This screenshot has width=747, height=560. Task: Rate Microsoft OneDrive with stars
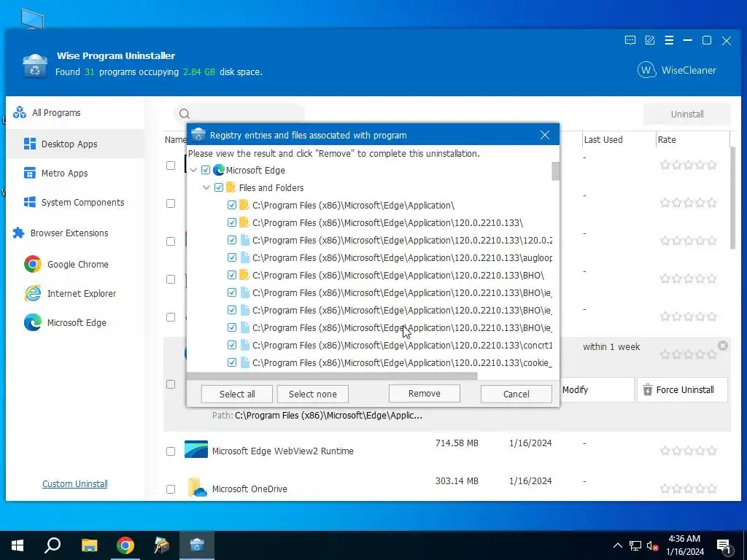click(688, 489)
